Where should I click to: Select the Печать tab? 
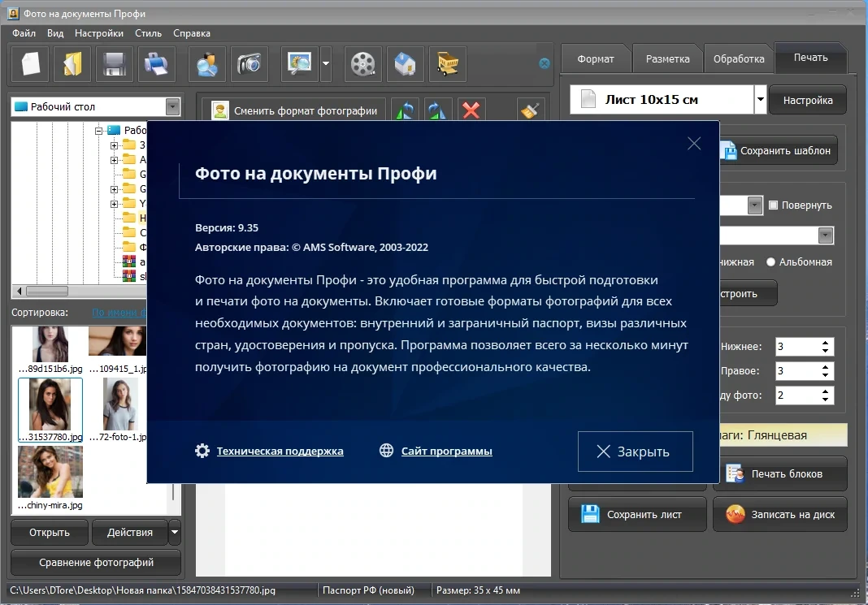811,58
